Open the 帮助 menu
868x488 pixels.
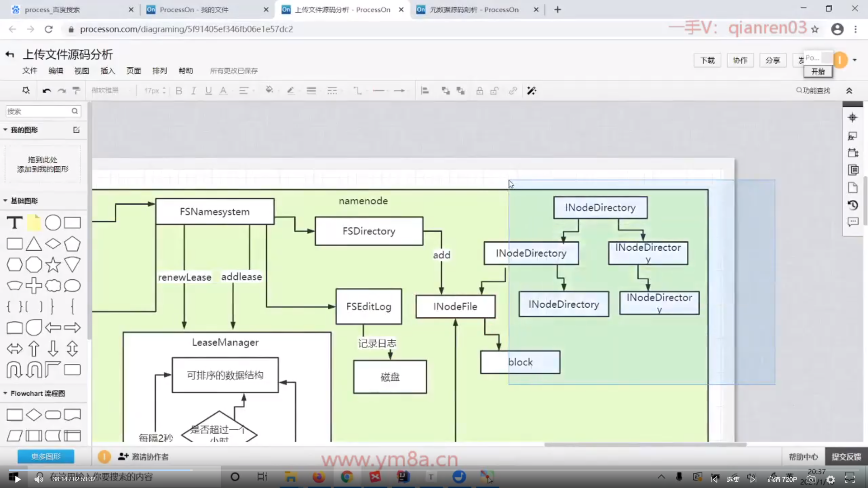pyautogui.click(x=186, y=71)
